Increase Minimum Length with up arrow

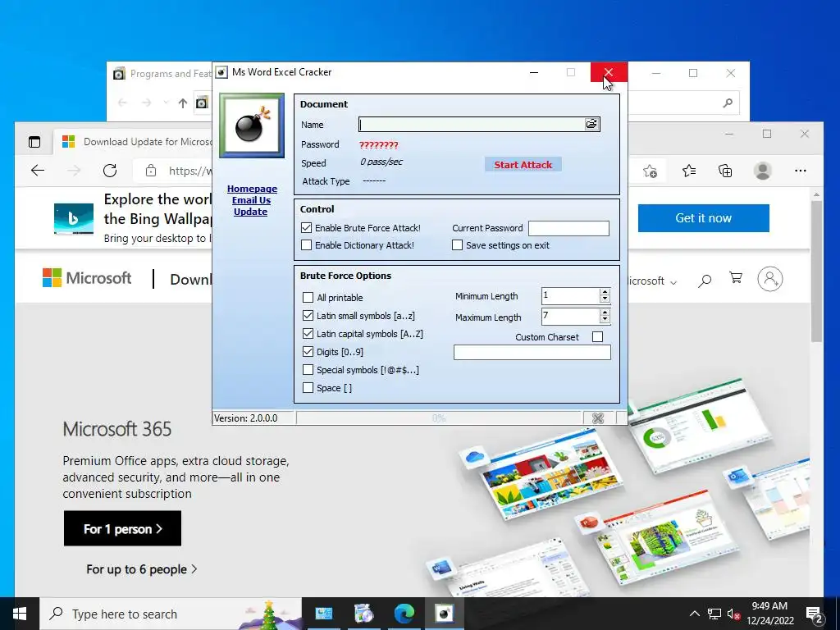(605, 292)
